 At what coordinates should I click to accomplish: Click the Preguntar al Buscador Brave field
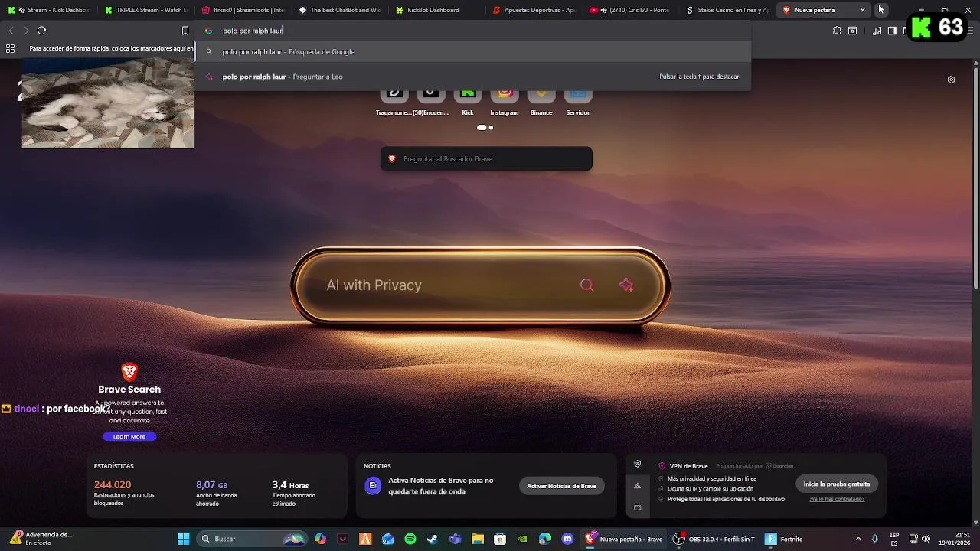coord(486,158)
